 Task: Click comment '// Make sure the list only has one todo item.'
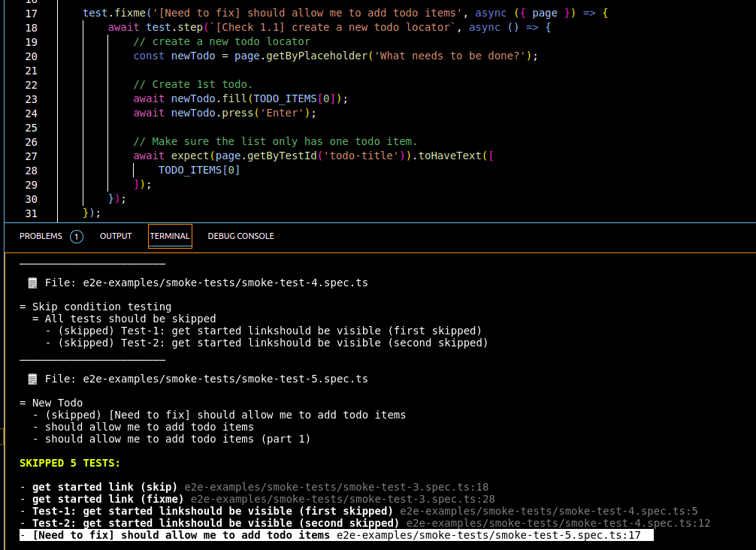tap(275, 142)
